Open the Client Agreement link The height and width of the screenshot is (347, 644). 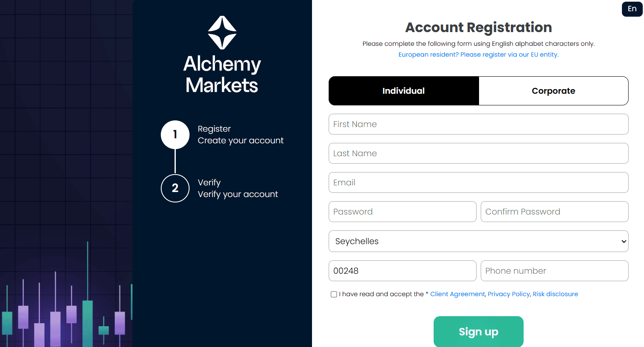click(x=457, y=294)
